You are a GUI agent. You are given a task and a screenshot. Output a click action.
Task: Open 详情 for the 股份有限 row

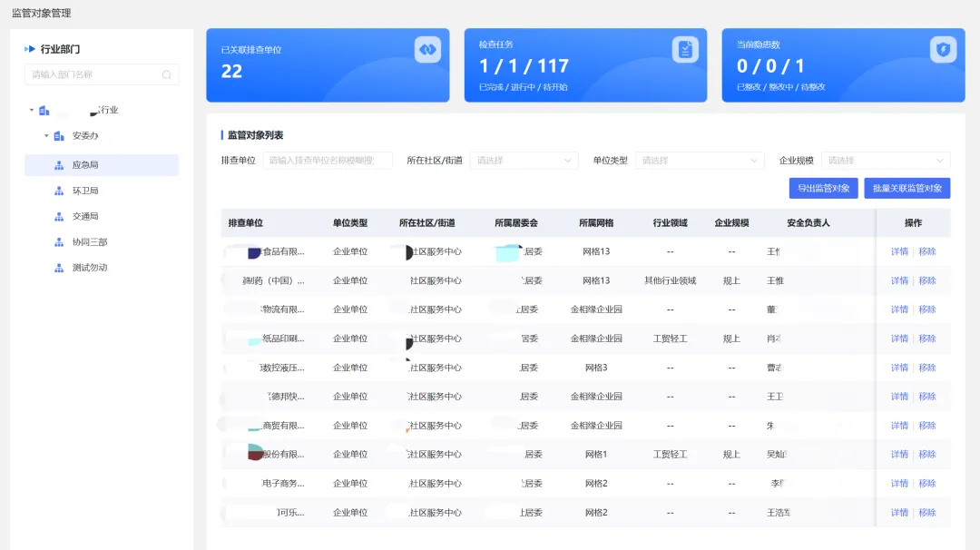click(x=899, y=455)
